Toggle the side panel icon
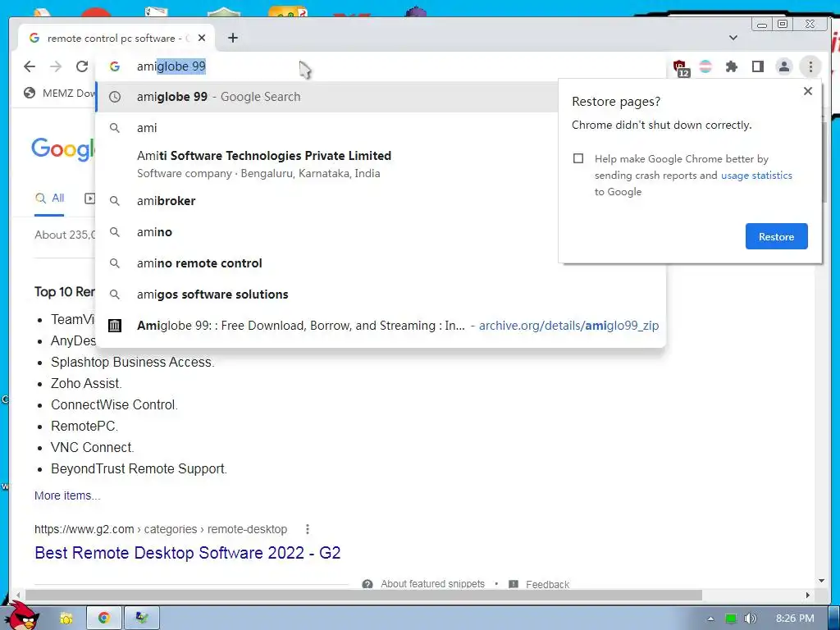The height and width of the screenshot is (630, 840). click(757, 66)
